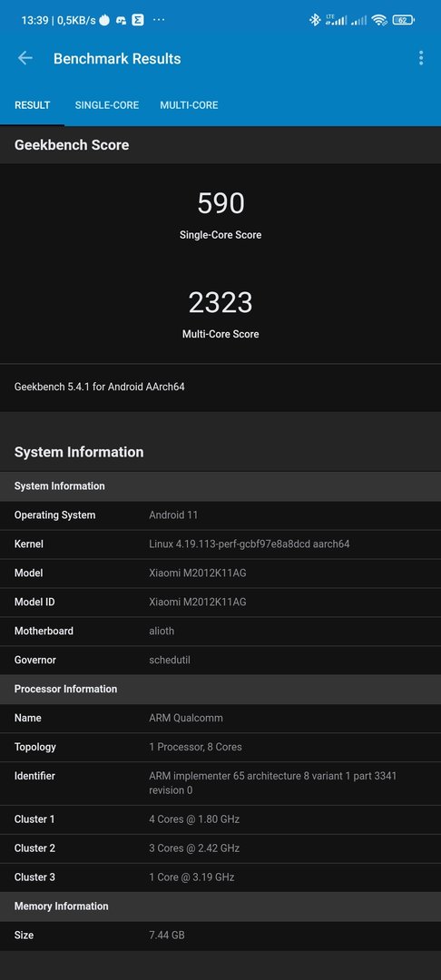Switch to the RESULT tab

[x=33, y=105]
